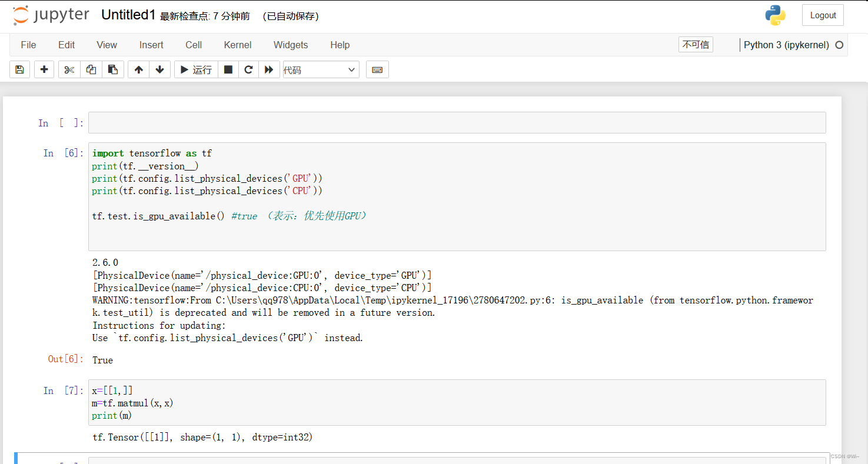Click the code cell containing tf.matmul(x,x)
This screenshot has height=464, width=868.
point(457,402)
